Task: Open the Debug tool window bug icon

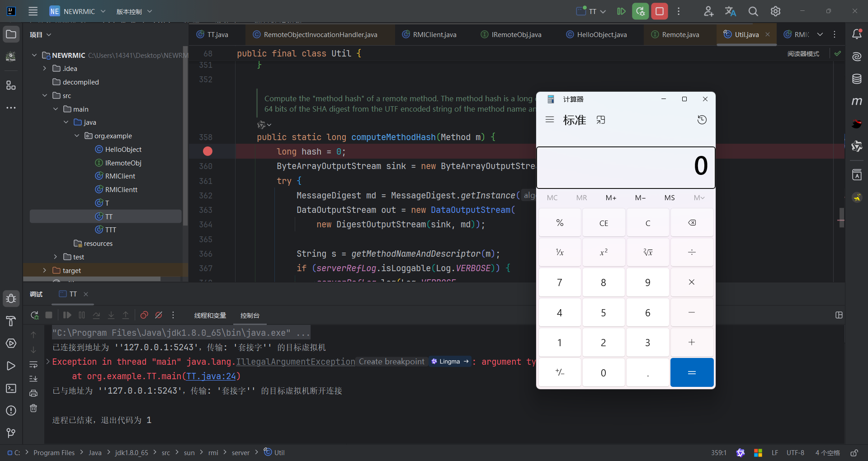Action: (11, 298)
